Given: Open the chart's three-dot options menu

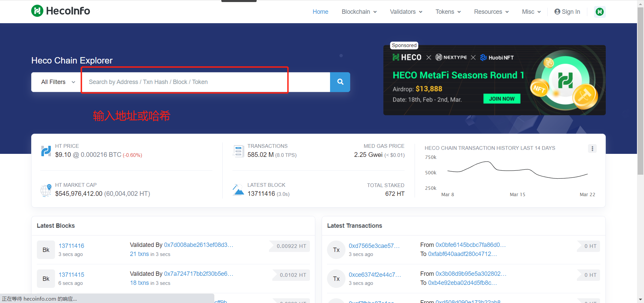Looking at the screenshot, I should 592,148.
